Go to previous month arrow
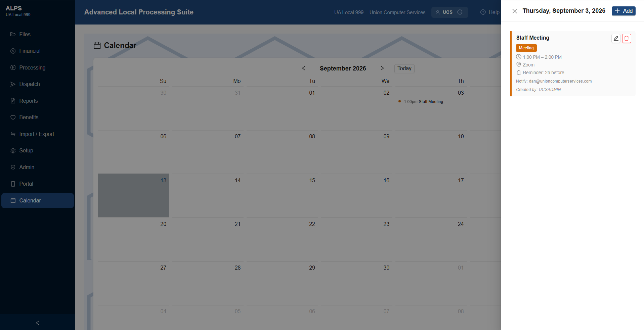This screenshot has height=330, width=644. point(304,68)
